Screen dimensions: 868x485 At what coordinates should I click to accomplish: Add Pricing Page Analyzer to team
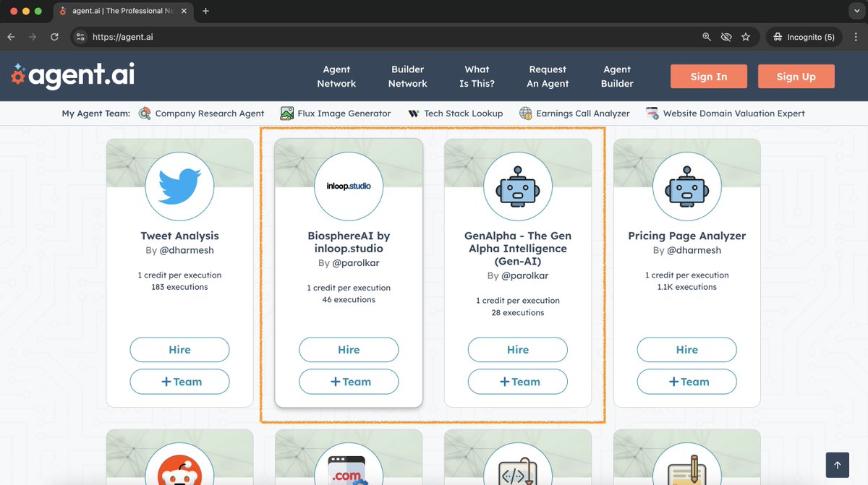687,382
